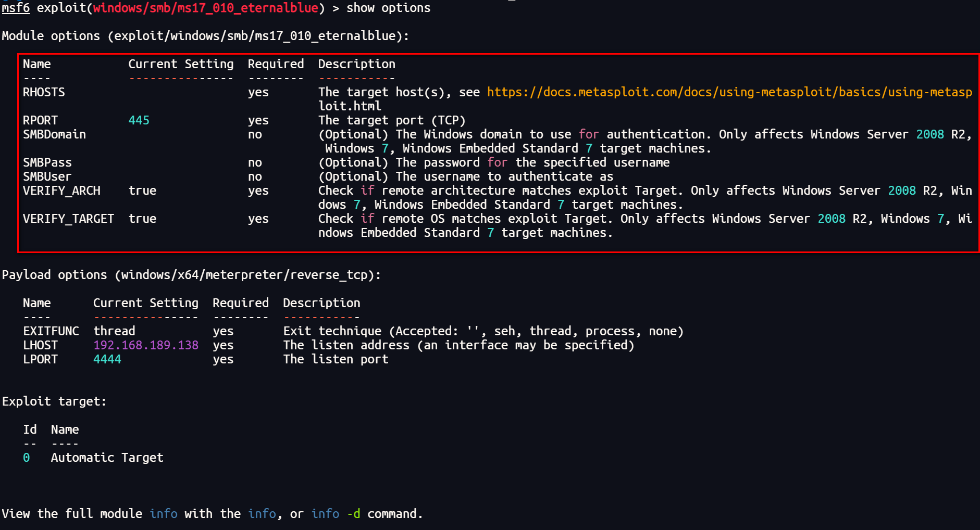The width and height of the screenshot is (980, 530).
Task: Select the SMBPass option name
Action: pyautogui.click(x=47, y=162)
